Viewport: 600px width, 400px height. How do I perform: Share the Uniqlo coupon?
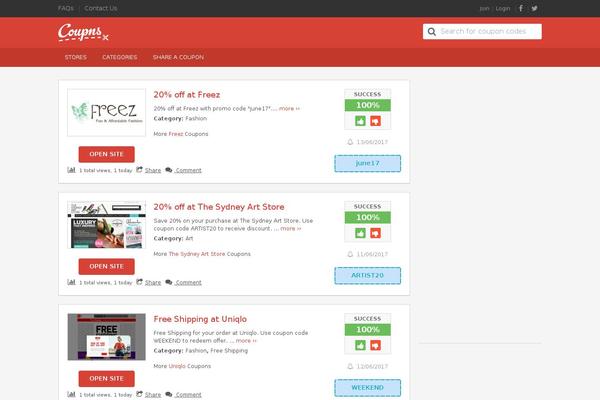[x=153, y=395]
